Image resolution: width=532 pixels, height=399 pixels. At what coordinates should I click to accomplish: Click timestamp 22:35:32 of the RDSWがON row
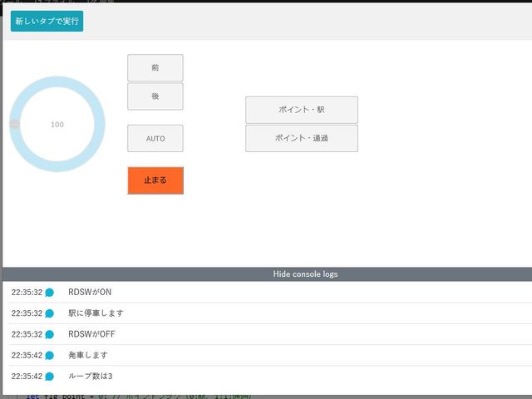(x=27, y=292)
